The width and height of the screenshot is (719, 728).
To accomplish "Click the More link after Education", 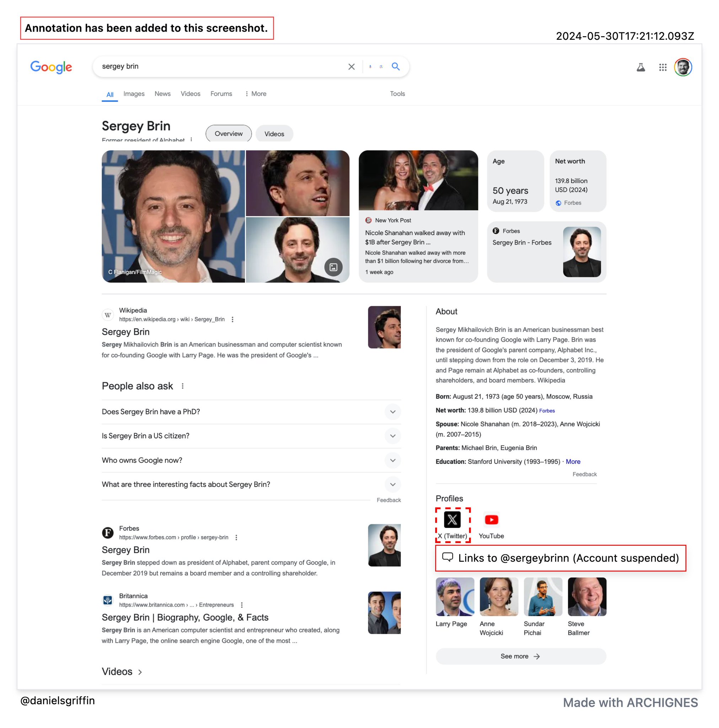I will coord(573,462).
